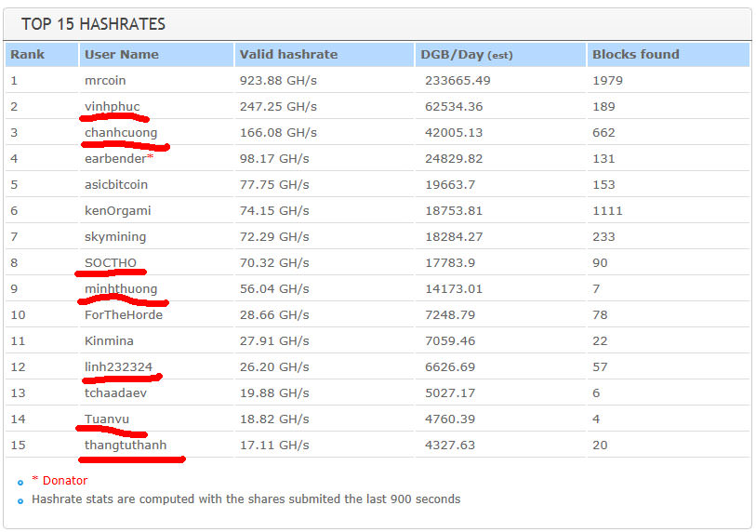Click blocks found value 1979

point(607,81)
